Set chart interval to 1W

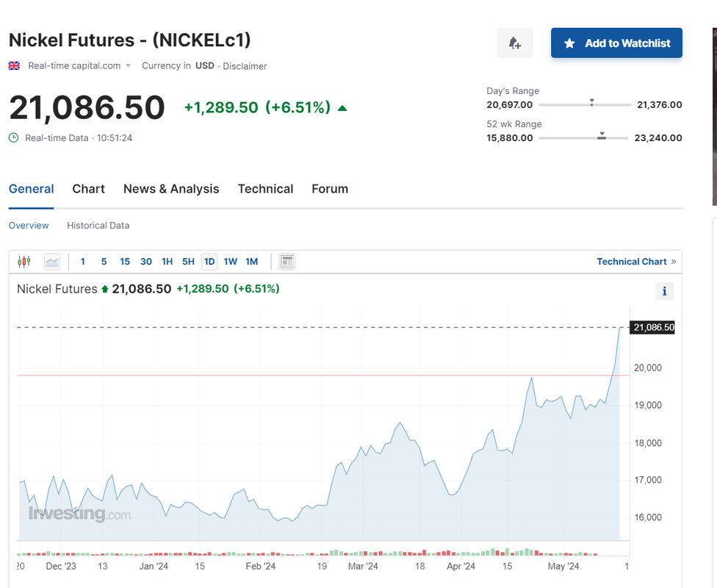point(231,262)
